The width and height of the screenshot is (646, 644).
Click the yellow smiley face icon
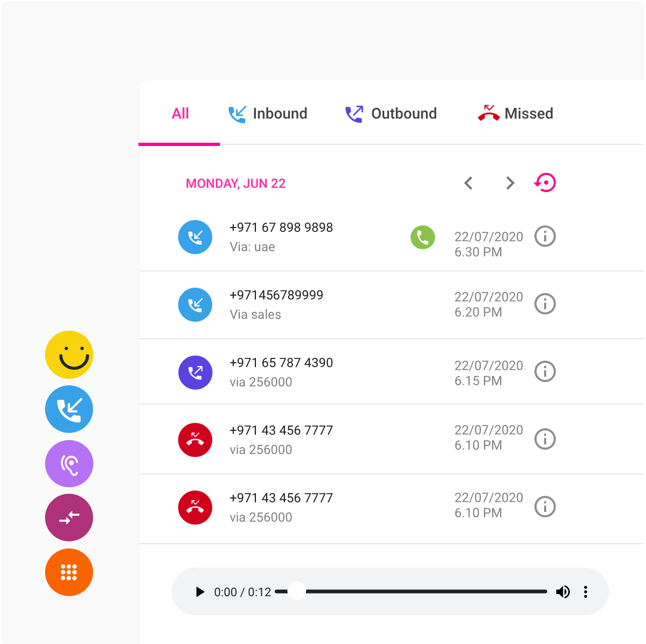click(69, 355)
